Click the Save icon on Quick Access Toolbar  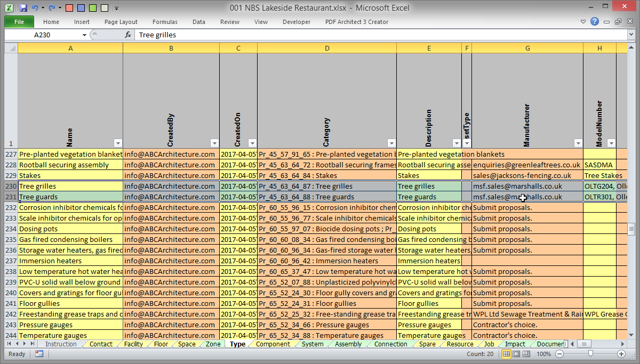click(23, 7)
